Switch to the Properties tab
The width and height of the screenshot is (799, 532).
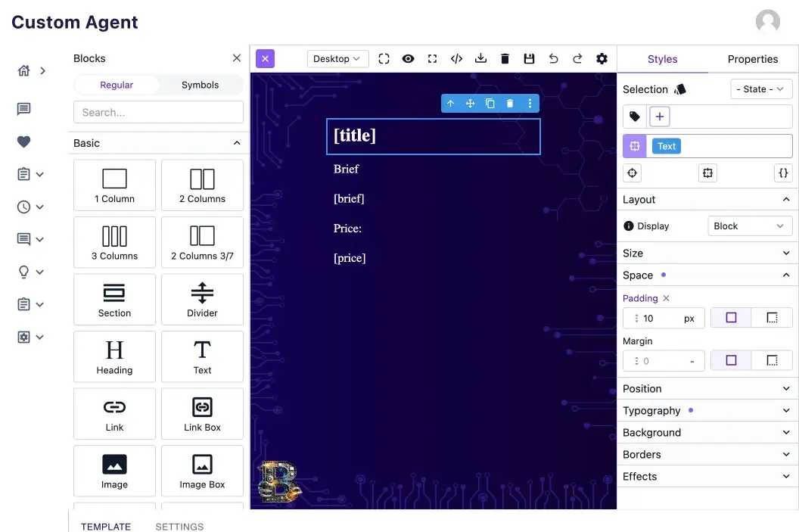coord(752,58)
